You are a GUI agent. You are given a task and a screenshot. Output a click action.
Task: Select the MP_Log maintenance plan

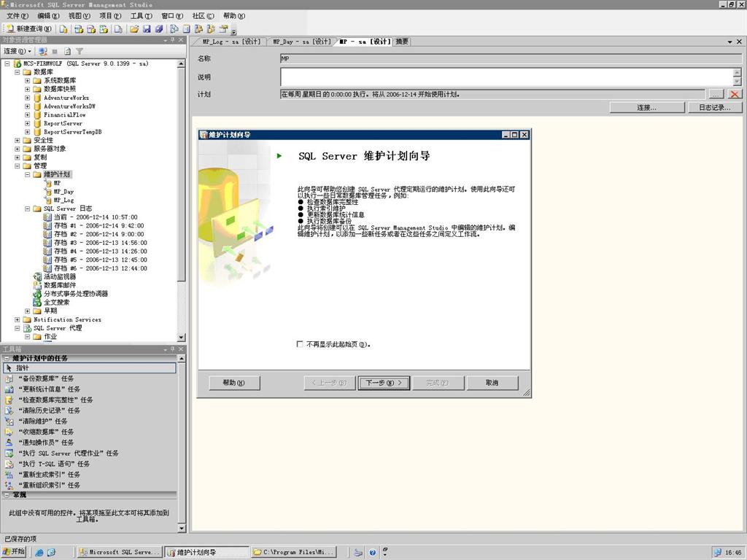[63, 200]
